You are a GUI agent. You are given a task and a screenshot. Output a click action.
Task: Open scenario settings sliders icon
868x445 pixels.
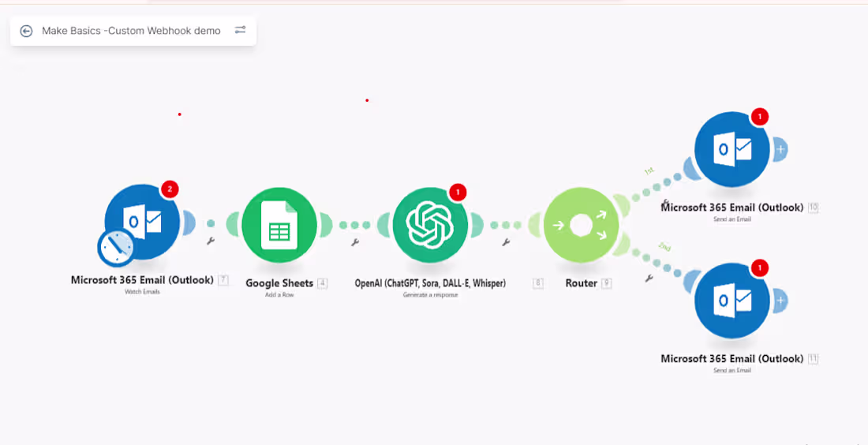240,30
